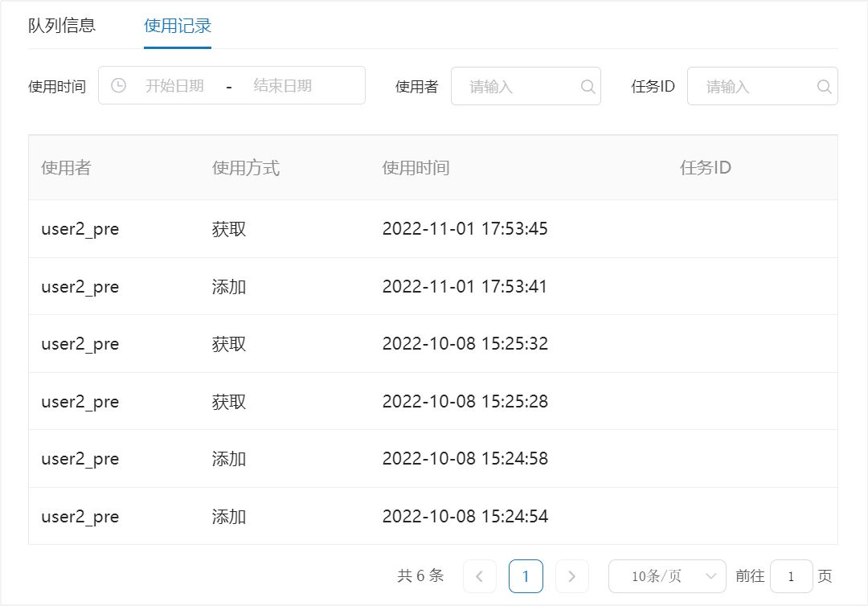The height and width of the screenshot is (606, 868).
Task: Click search icon in 任务ID field
Action: (824, 86)
